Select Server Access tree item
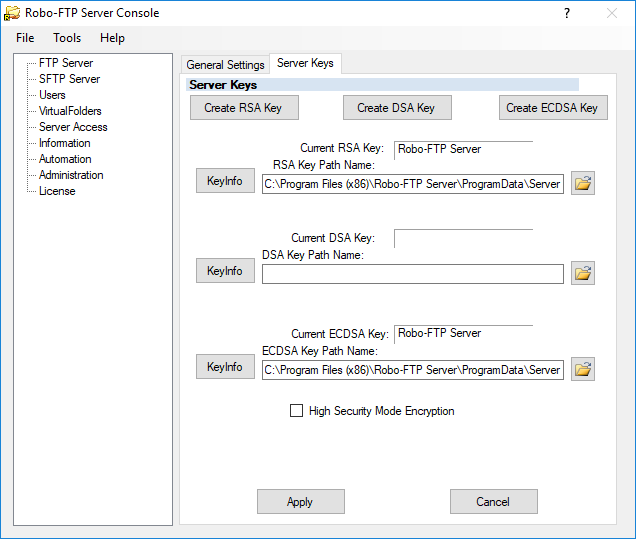This screenshot has height=539, width=636. point(73,127)
